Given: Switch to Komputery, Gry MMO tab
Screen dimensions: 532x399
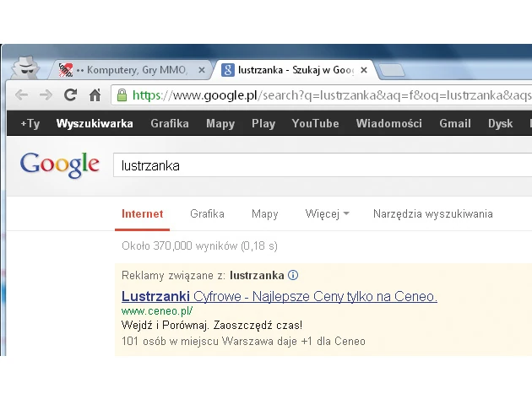Looking at the screenshot, I should coord(131,70).
